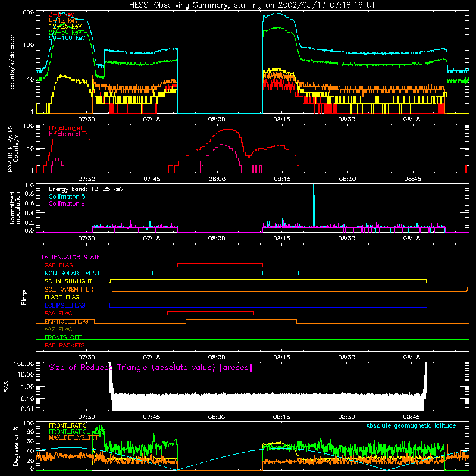This screenshot has width=476, height=476.
Task: Select the PARTICLE_FLAG label
Action: (67, 321)
